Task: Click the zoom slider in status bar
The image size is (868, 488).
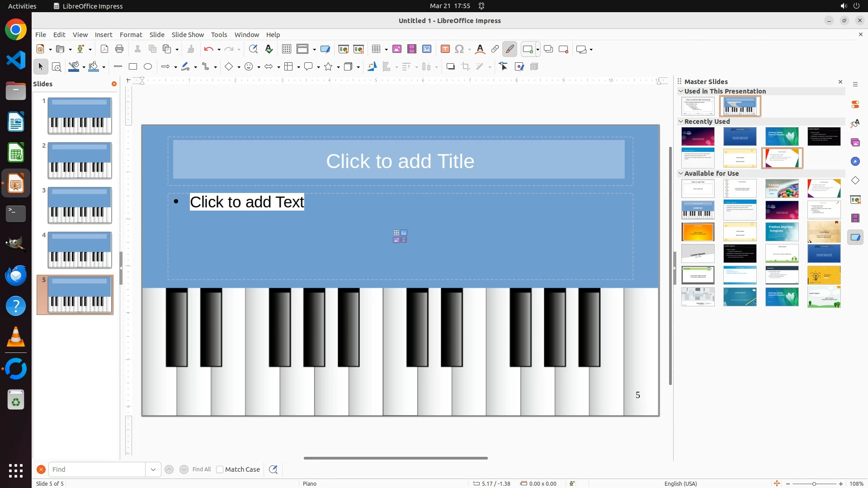Action: coord(814,483)
